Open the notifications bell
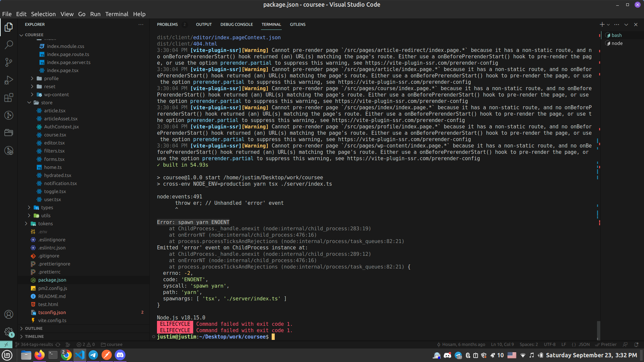The height and width of the screenshot is (362, 644). pos(636,345)
